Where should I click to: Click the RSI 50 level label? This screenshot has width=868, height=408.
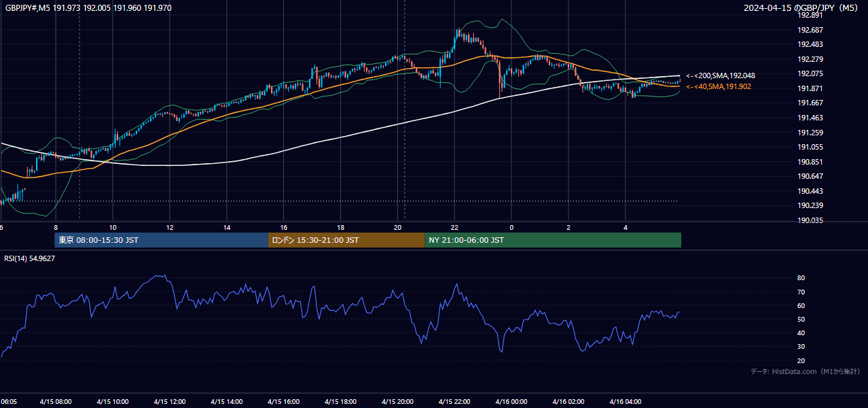tap(801, 319)
